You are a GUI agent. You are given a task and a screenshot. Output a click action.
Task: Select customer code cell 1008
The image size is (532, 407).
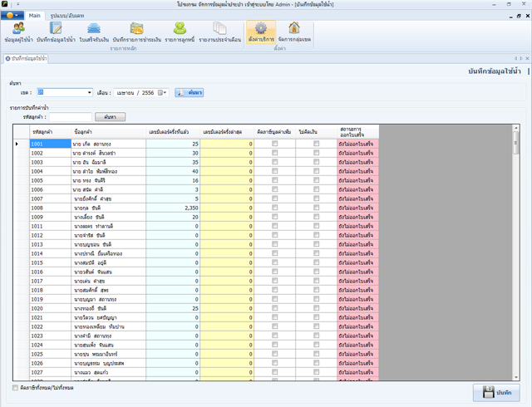tap(51, 208)
